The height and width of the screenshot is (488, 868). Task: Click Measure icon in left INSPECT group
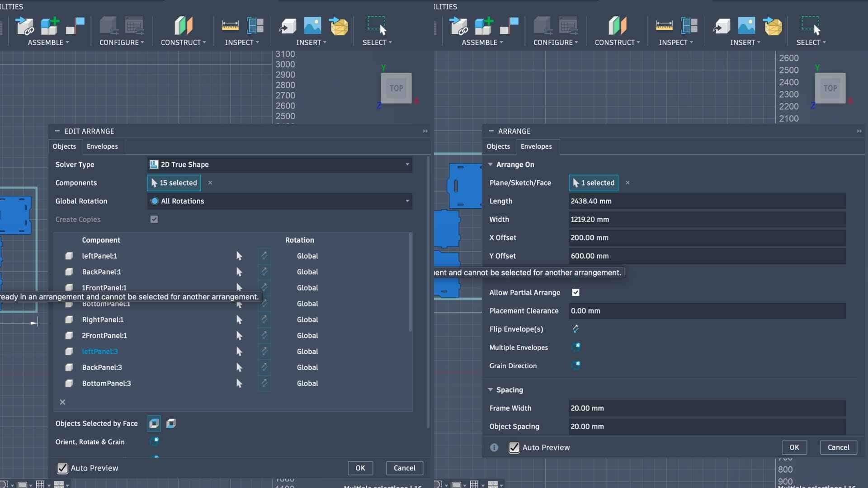(x=230, y=26)
